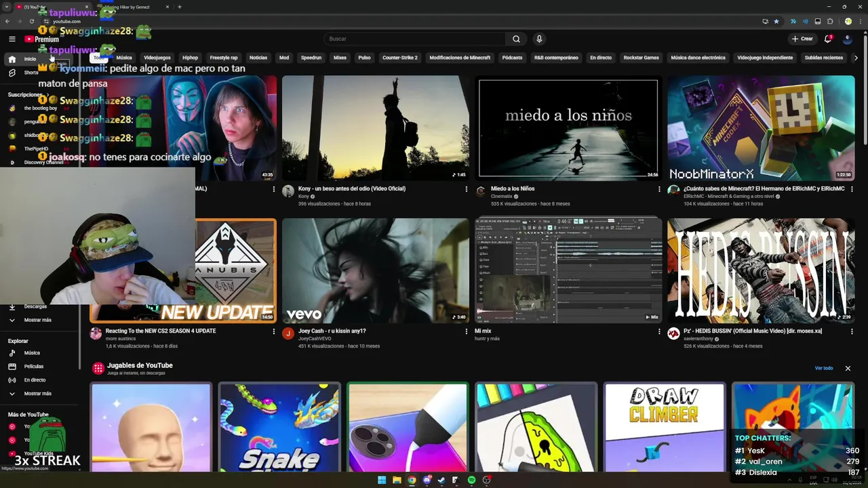The image size is (868, 488).
Task: Open video title 'Joey Cash - r u kissin any1?'
Action: pos(332,331)
